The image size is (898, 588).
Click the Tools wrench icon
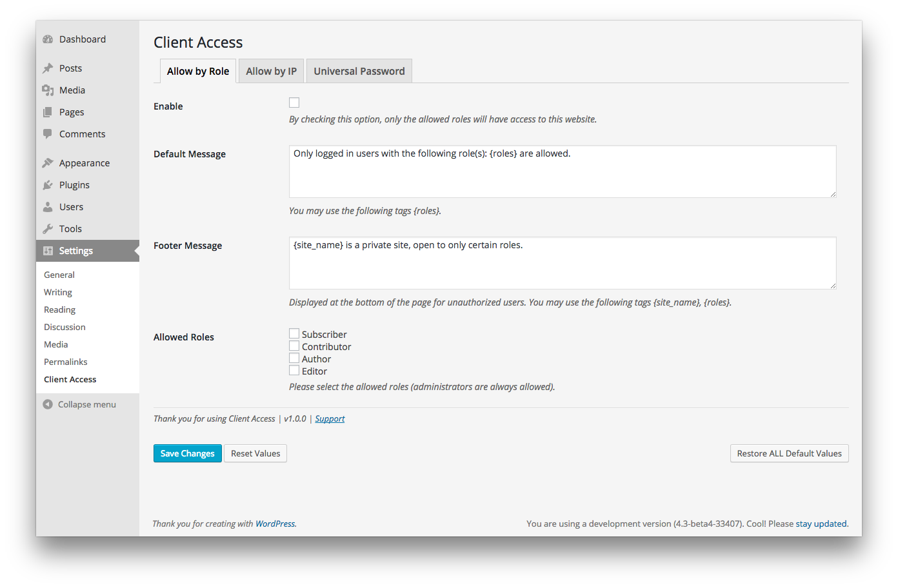[x=48, y=229]
